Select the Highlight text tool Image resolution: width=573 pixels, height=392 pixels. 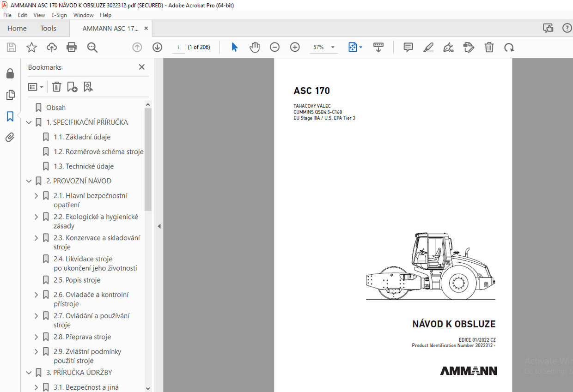(428, 47)
